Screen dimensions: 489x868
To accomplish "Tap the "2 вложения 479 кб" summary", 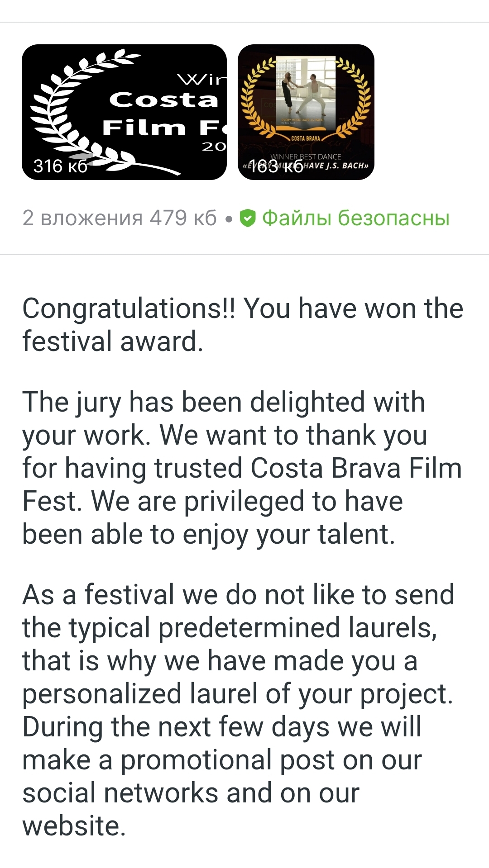I will click(x=120, y=218).
